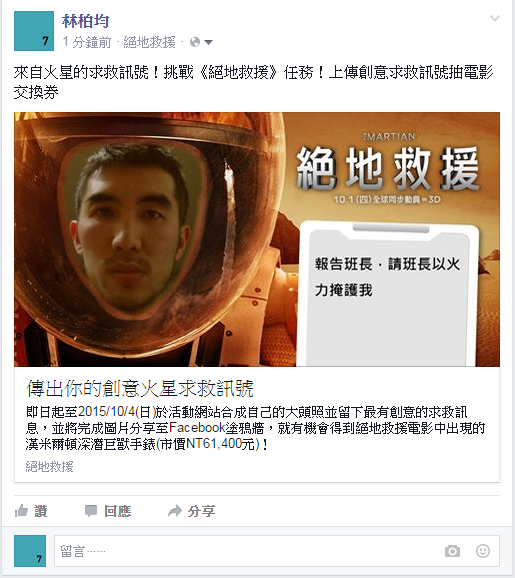Image resolution: width=515 pixels, height=578 pixels.
Task: Click the 讚 like button label
Action: click(x=41, y=511)
